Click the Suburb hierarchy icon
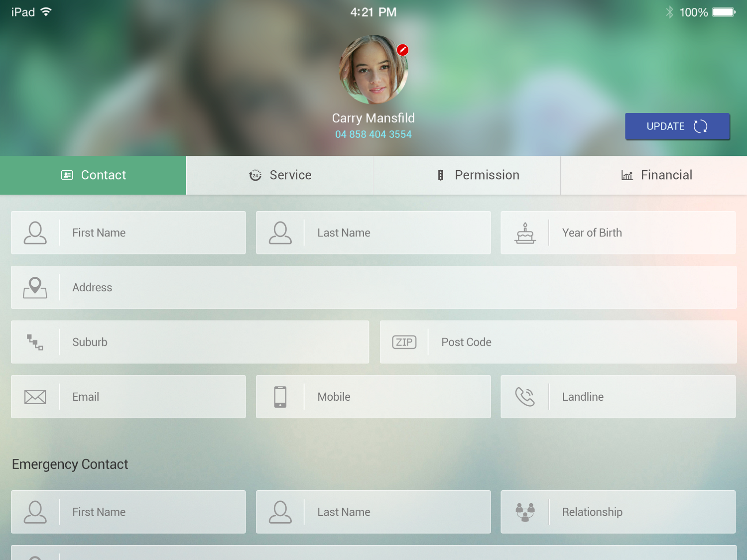The width and height of the screenshot is (747, 560). pos(35,342)
